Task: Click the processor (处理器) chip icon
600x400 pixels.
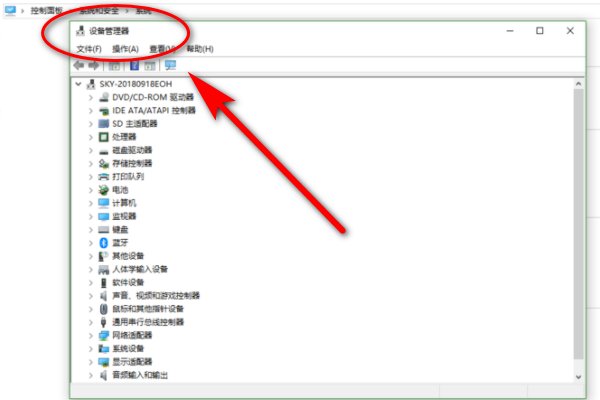Action: click(104, 137)
